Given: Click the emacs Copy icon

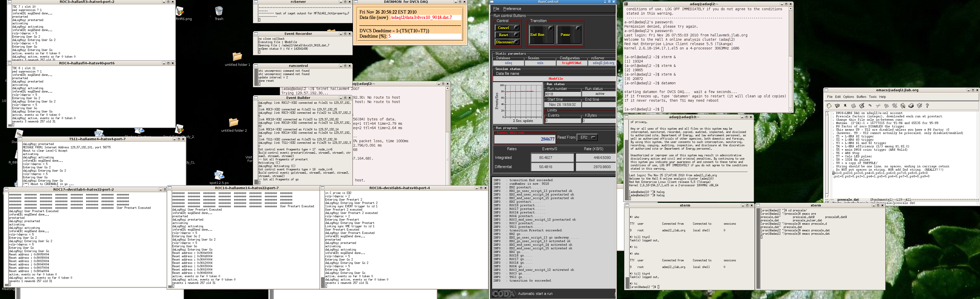Looking at the screenshot, I should [x=886, y=106].
